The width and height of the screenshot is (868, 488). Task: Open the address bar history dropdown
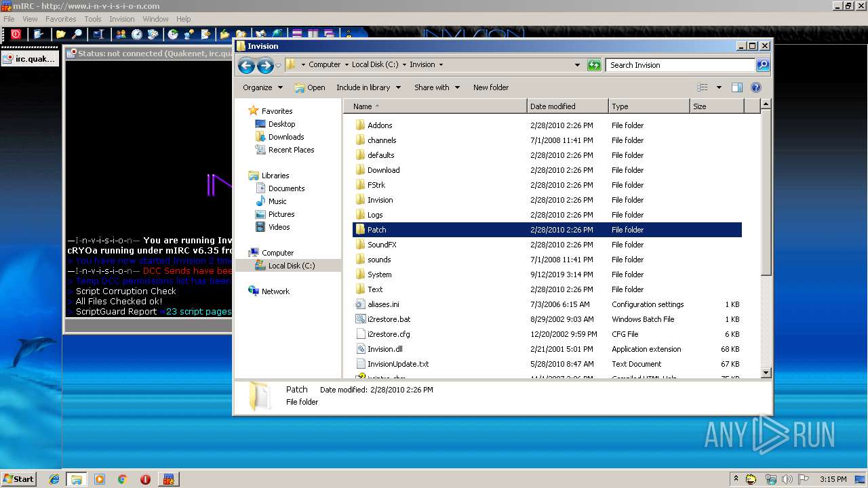coord(577,65)
